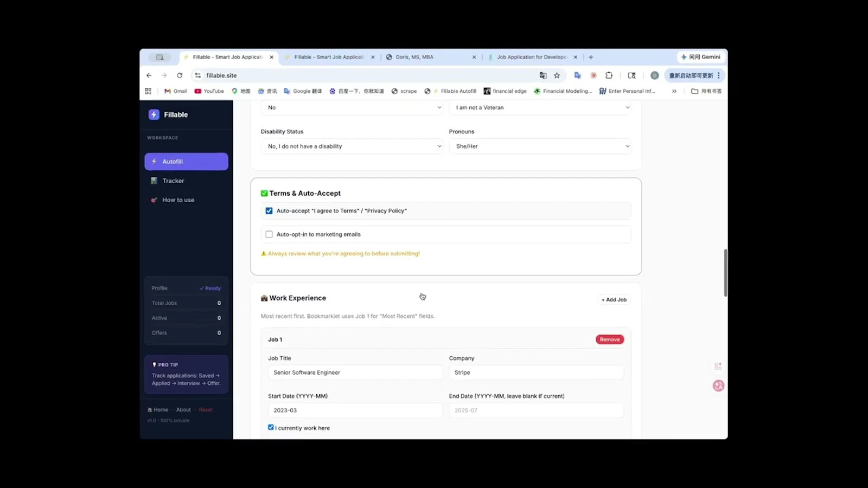This screenshot has width=868, height=488.
Task: Click the End Date input field
Action: pyautogui.click(x=536, y=410)
